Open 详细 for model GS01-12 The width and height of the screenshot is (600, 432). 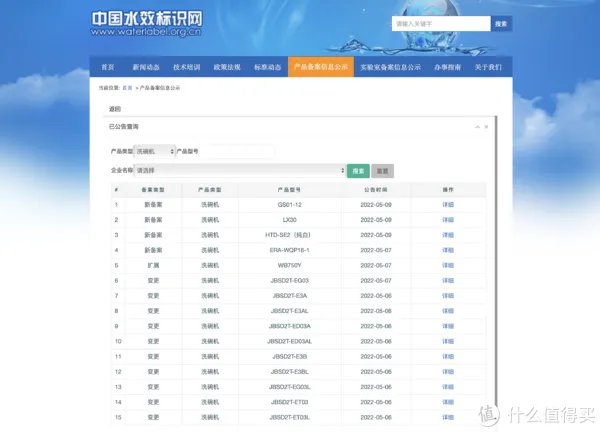point(448,205)
